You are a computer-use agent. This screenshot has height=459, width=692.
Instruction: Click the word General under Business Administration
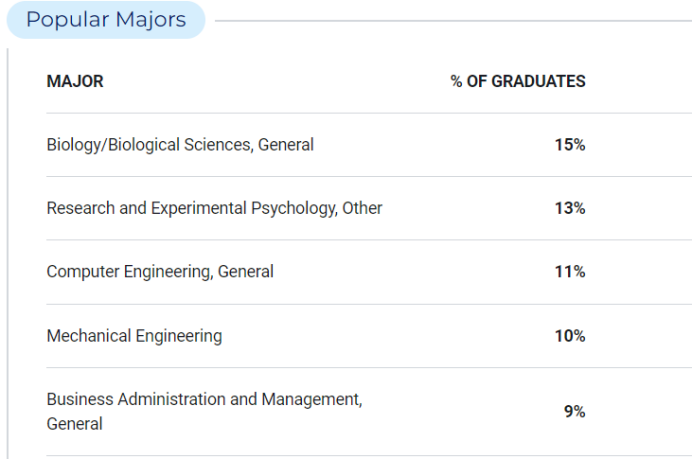pos(75,424)
